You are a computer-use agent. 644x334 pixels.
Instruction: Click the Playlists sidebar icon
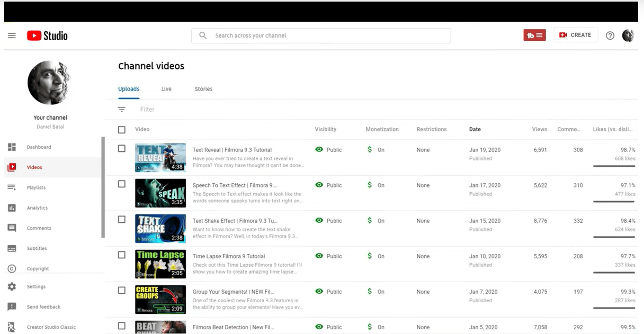(12, 187)
